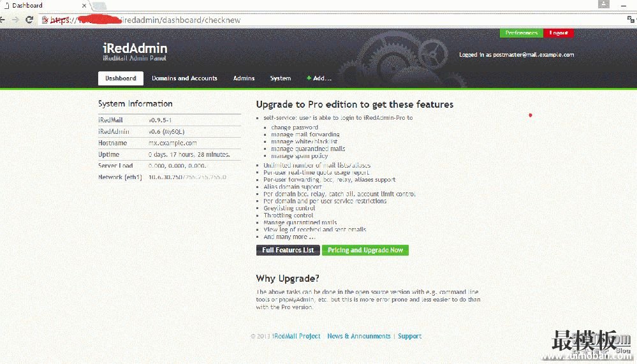Click the browser user profile icon

pos(604,4)
